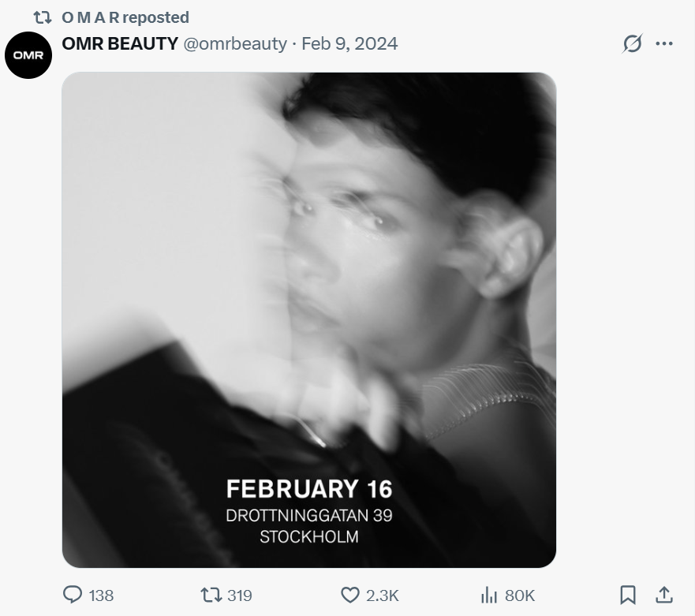Click the 138 replies count
Screen dimensions: 695x616
point(101,595)
